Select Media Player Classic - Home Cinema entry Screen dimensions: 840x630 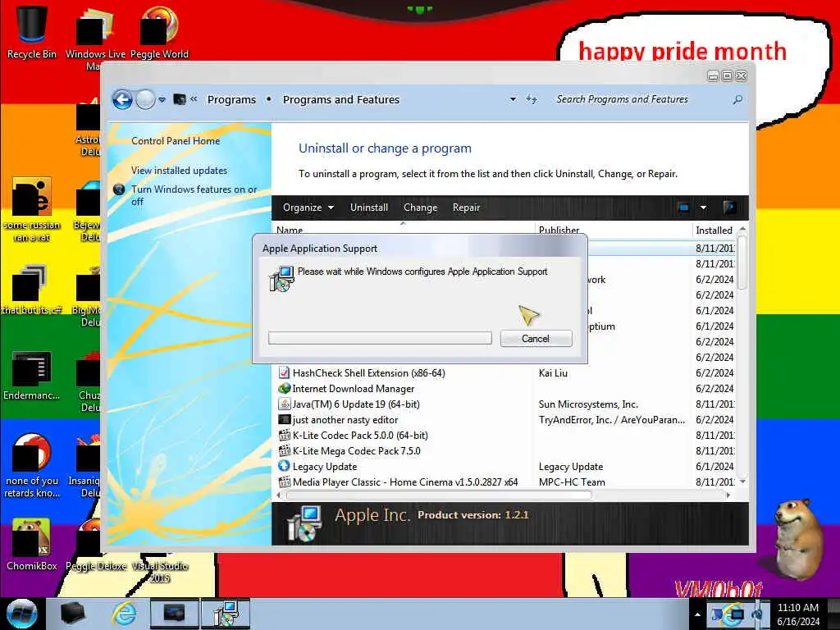pyautogui.click(x=505, y=482)
